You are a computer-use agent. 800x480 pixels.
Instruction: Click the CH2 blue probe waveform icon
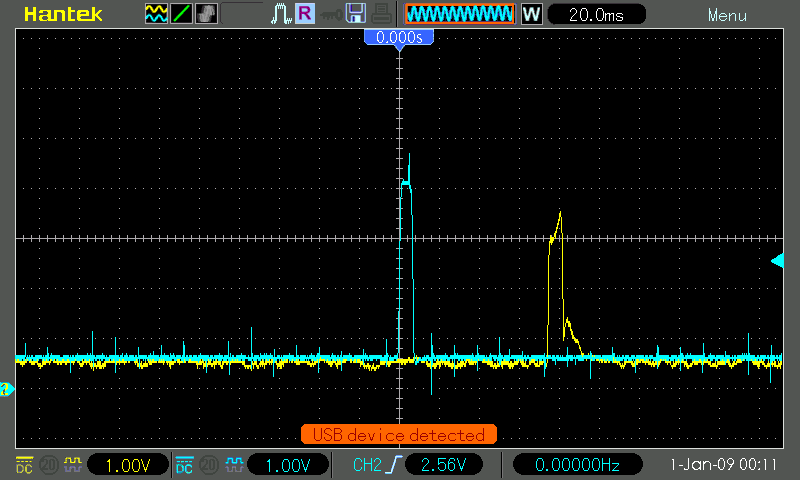(x=234, y=464)
